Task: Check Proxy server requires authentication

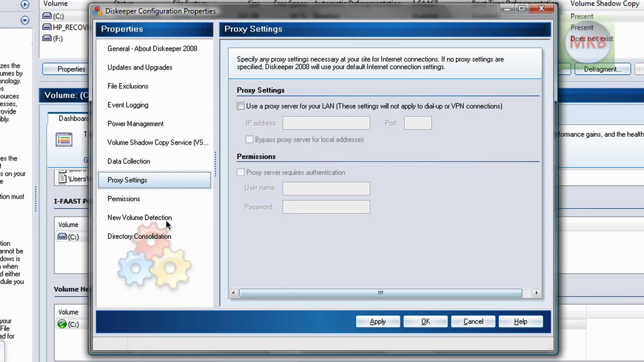Action: click(240, 172)
